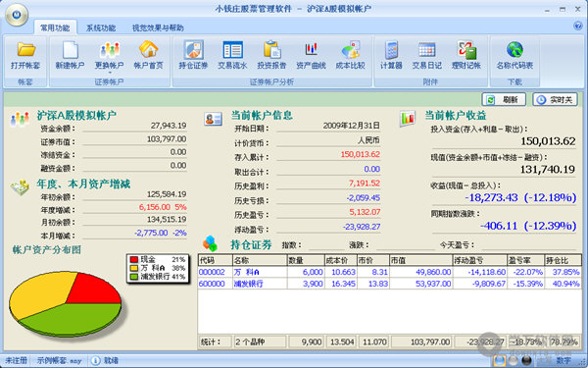Expand the 更换帐户 dropdown arrow
The width and height of the screenshot is (588, 368).
tap(110, 73)
